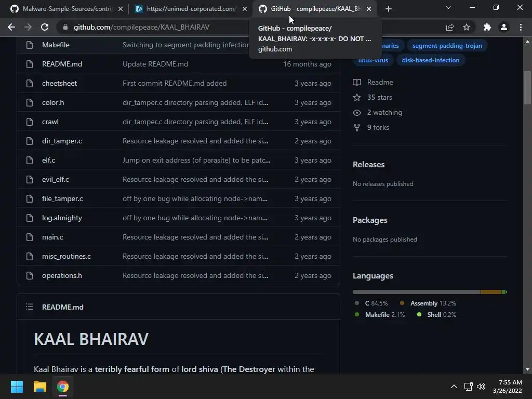Click Chrome icon in taskbar

point(63,387)
